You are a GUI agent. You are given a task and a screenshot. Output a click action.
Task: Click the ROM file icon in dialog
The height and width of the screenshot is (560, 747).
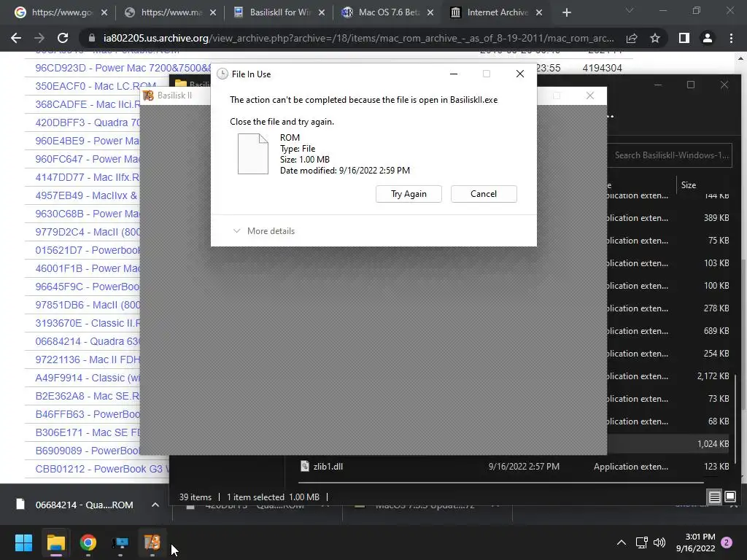pyautogui.click(x=253, y=153)
